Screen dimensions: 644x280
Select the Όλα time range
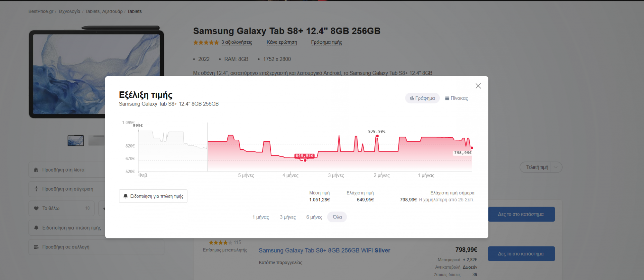pyautogui.click(x=337, y=217)
